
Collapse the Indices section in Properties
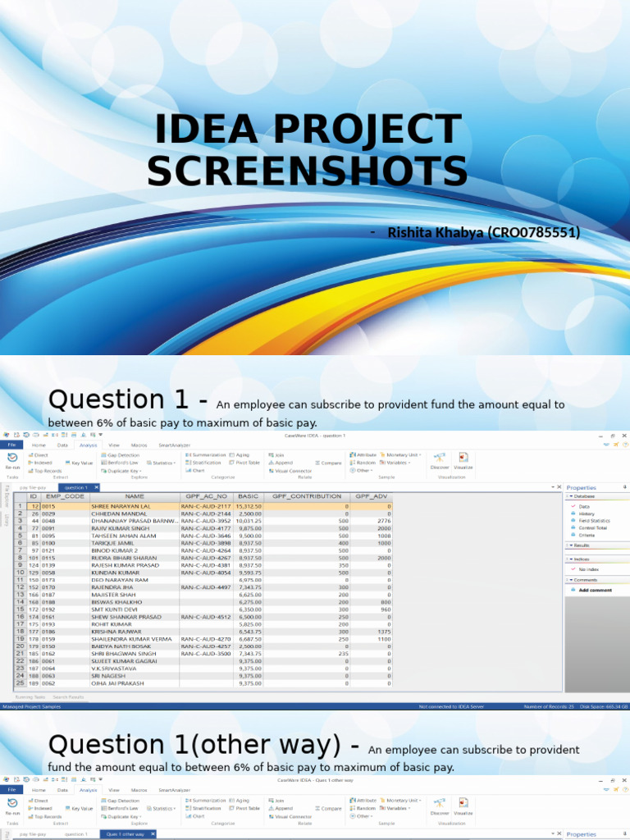(x=571, y=559)
